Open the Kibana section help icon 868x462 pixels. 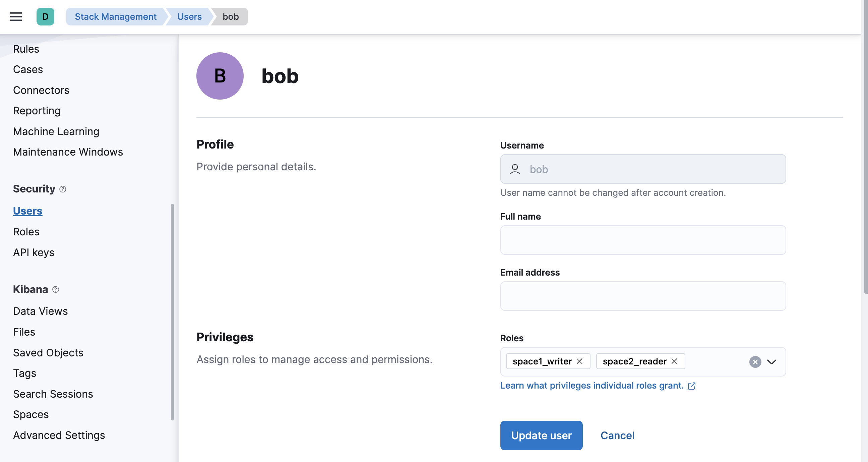[x=55, y=289]
